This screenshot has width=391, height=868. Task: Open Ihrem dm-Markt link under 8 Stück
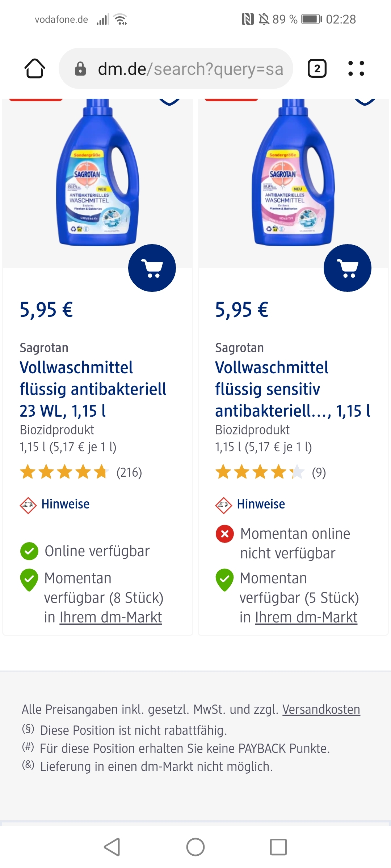pos(111,617)
